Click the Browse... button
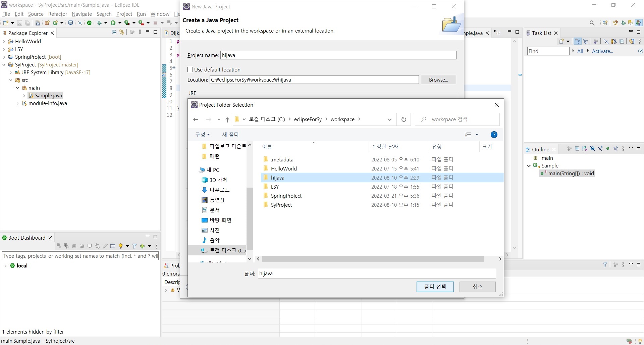The height and width of the screenshot is (345, 644). pyautogui.click(x=438, y=80)
